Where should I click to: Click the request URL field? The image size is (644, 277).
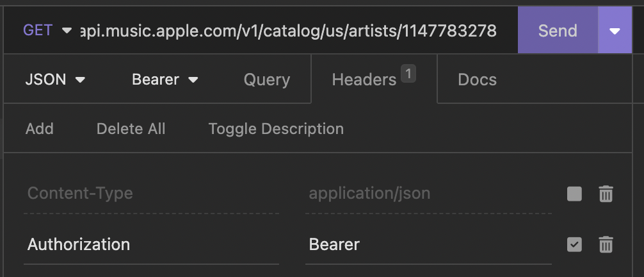coord(288,31)
